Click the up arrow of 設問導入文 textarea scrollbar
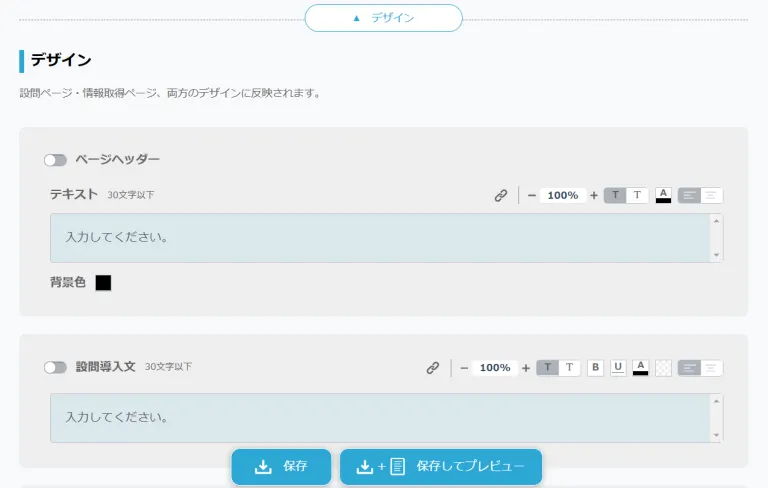768x488 pixels. 716,401
